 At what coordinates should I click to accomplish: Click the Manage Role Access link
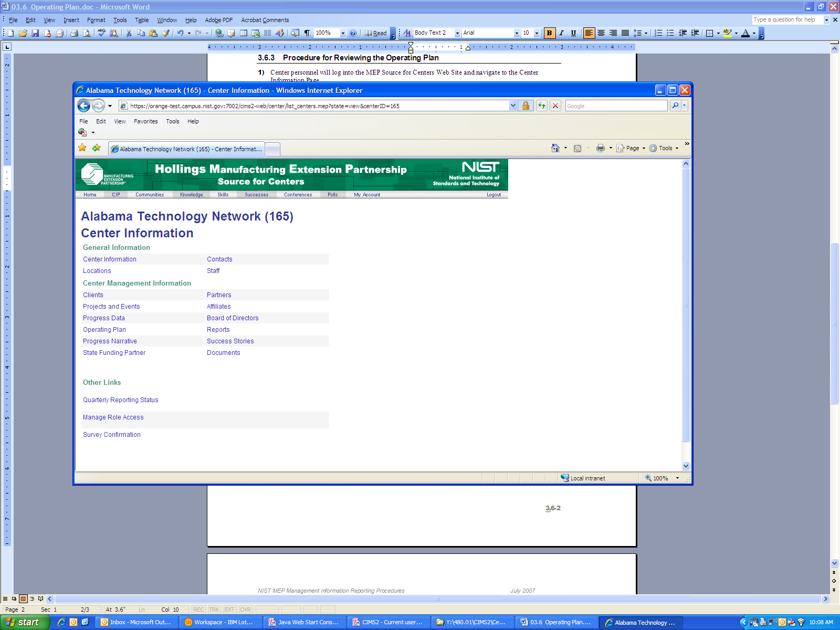(x=113, y=417)
